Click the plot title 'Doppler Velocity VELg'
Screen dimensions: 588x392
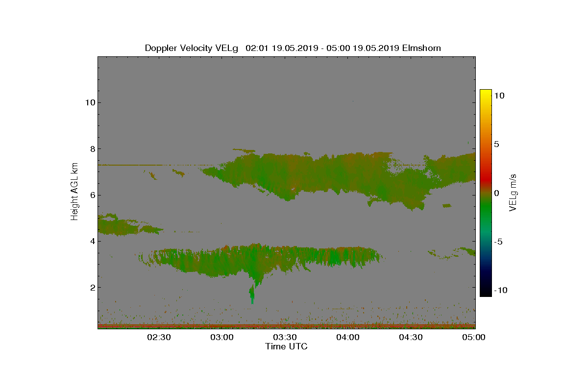[x=192, y=48]
